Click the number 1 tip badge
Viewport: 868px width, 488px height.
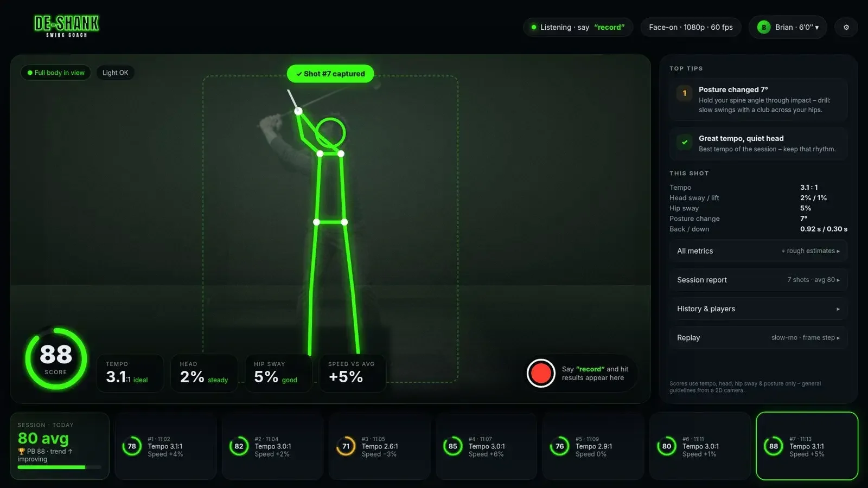pyautogui.click(x=685, y=93)
